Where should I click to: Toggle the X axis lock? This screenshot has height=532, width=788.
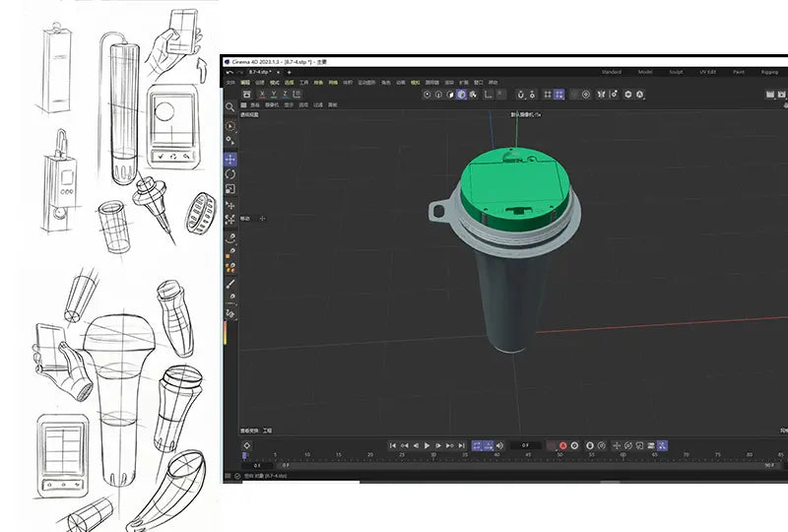point(260,95)
